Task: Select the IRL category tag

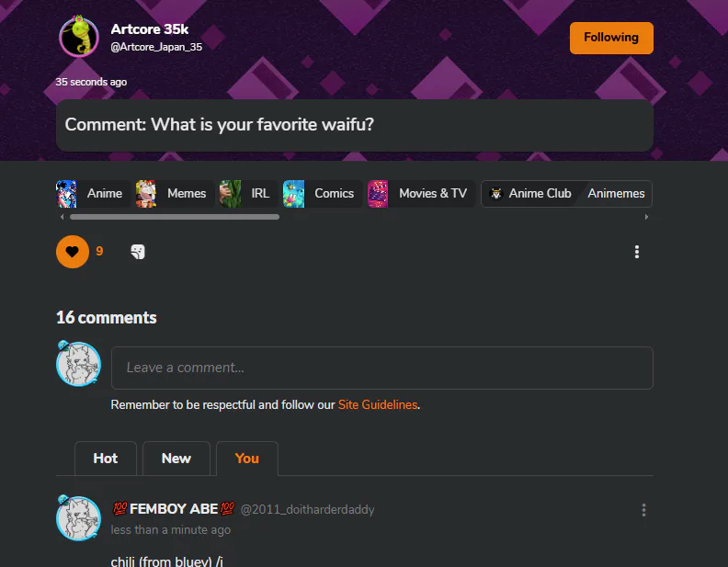Action: (x=248, y=194)
